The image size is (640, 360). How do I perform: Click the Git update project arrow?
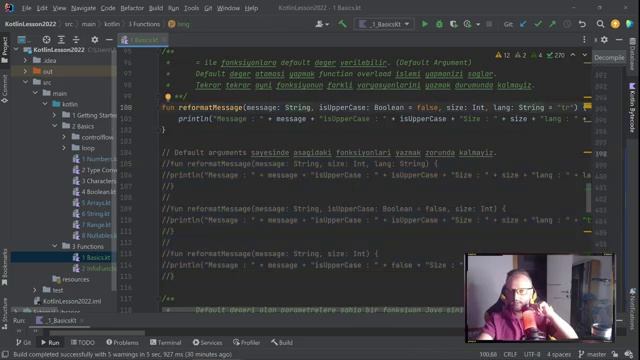(523, 24)
